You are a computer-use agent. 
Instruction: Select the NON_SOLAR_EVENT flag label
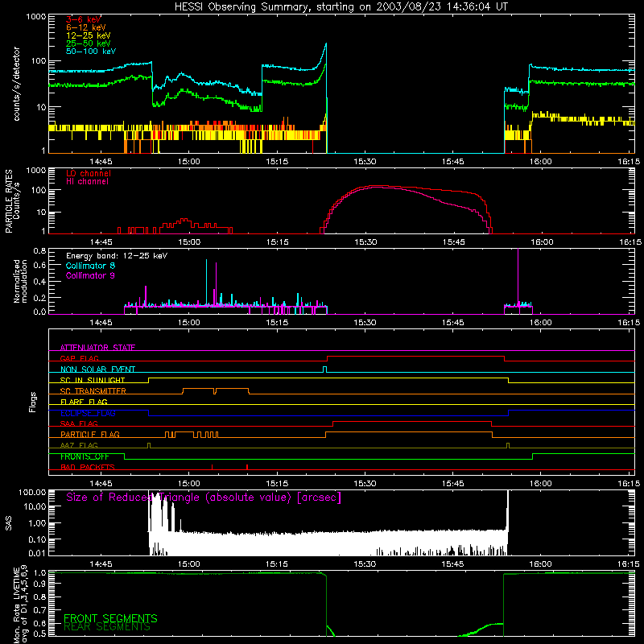pos(97,369)
